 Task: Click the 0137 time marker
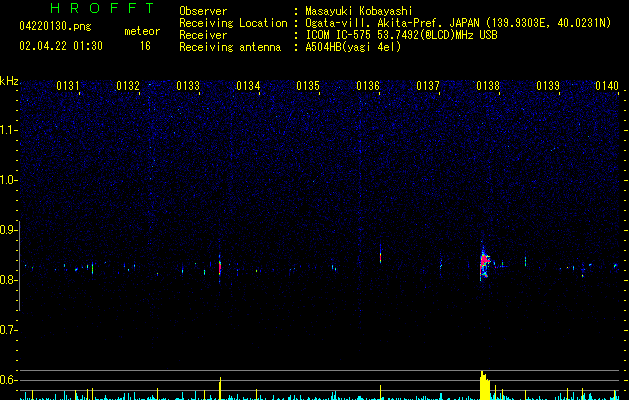pos(428,86)
